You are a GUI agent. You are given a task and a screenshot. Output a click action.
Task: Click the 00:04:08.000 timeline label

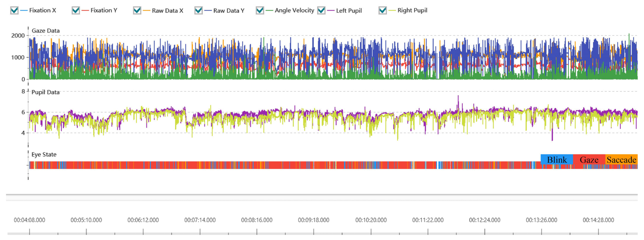[30, 220]
